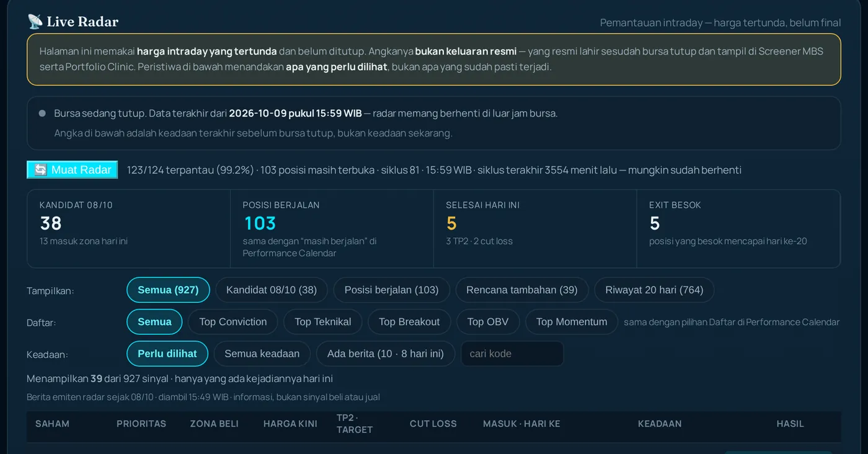Switch list to Top Momentum
The width and height of the screenshot is (868, 454).
(x=572, y=322)
